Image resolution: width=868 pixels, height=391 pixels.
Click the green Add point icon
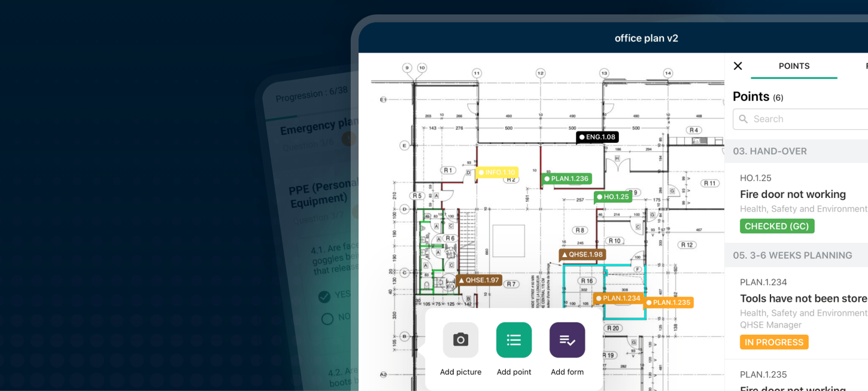pos(514,340)
